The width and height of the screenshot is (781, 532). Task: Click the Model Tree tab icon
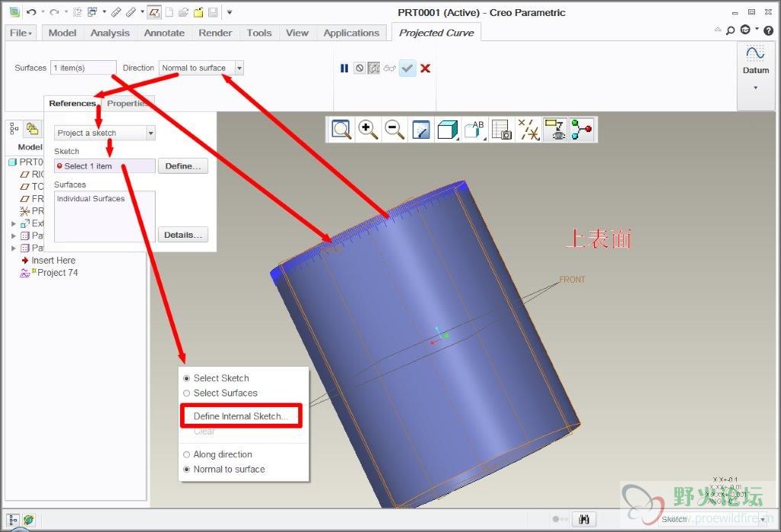click(14, 129)
